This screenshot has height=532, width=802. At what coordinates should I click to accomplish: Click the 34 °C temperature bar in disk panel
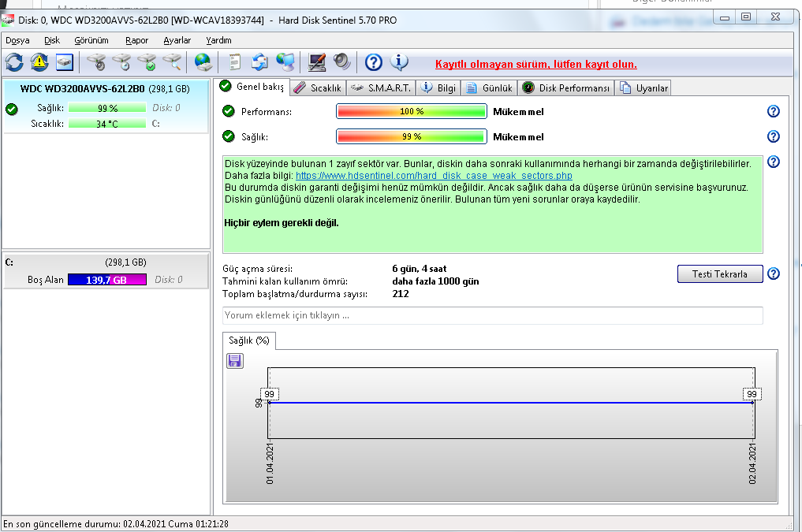(x=107, y=124)
